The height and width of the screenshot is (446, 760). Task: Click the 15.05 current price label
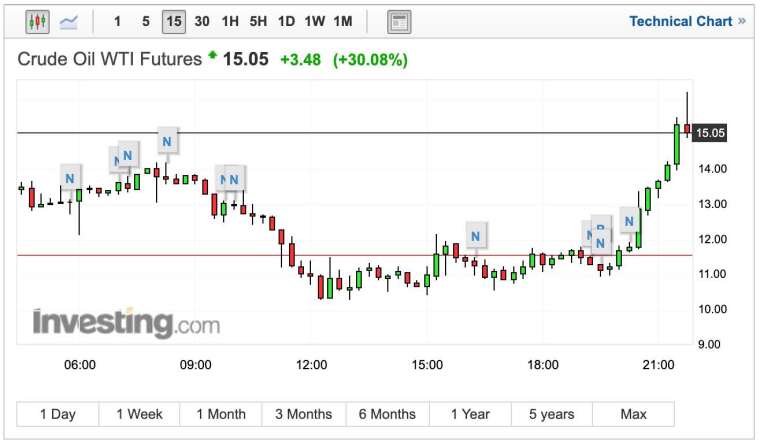pyautogui.click(x=710, y=133)
